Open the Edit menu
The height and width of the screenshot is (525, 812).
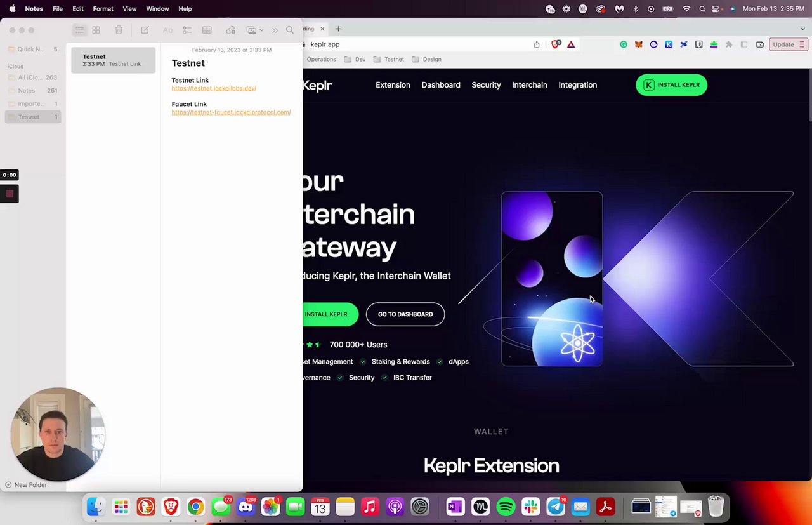pyautogui.click(x=78, y=9)
